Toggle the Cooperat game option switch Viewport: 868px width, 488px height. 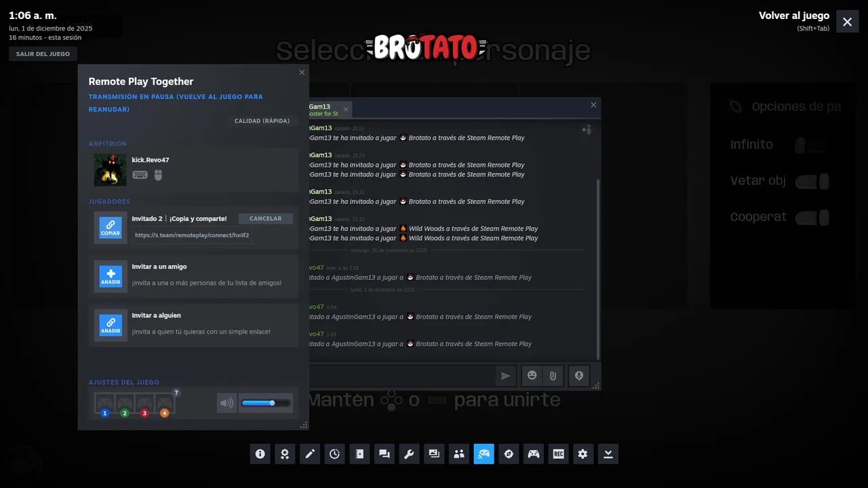tap(812, 218)
